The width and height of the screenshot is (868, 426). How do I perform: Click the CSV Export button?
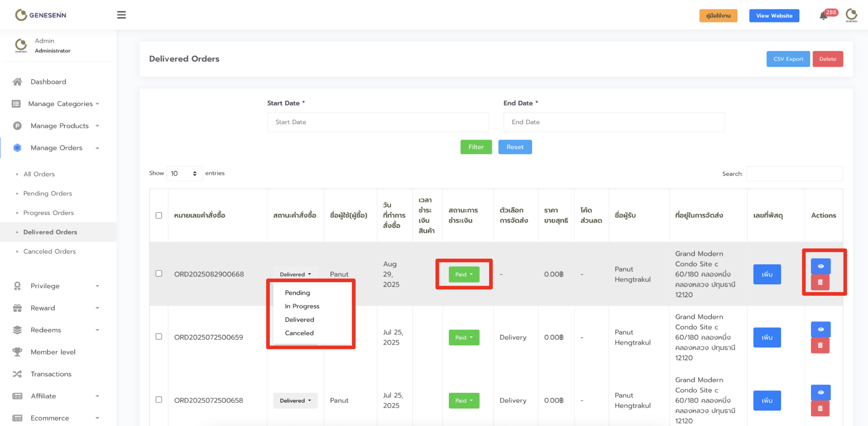pos(788,59)
